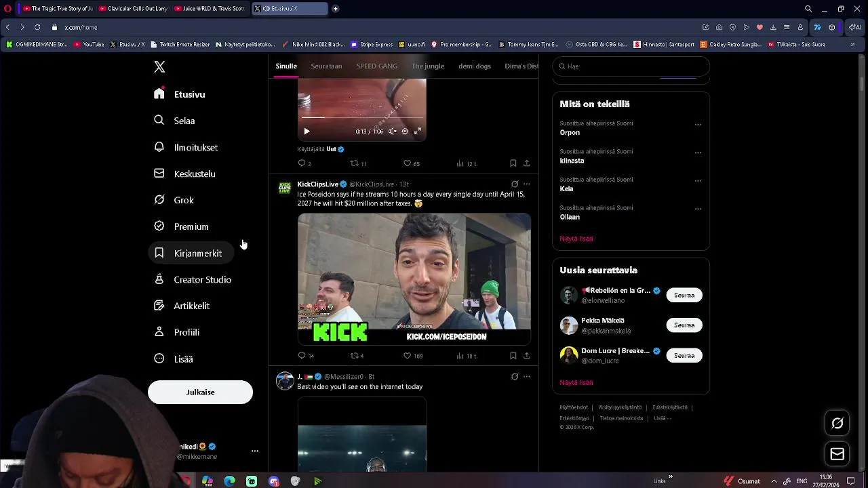Open Keskustelu messages
868x488 pixels.
(x=185, y=174)
